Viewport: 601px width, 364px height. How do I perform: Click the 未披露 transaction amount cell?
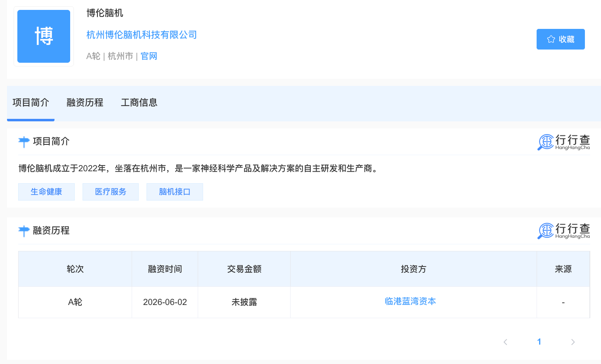(244, 302)
